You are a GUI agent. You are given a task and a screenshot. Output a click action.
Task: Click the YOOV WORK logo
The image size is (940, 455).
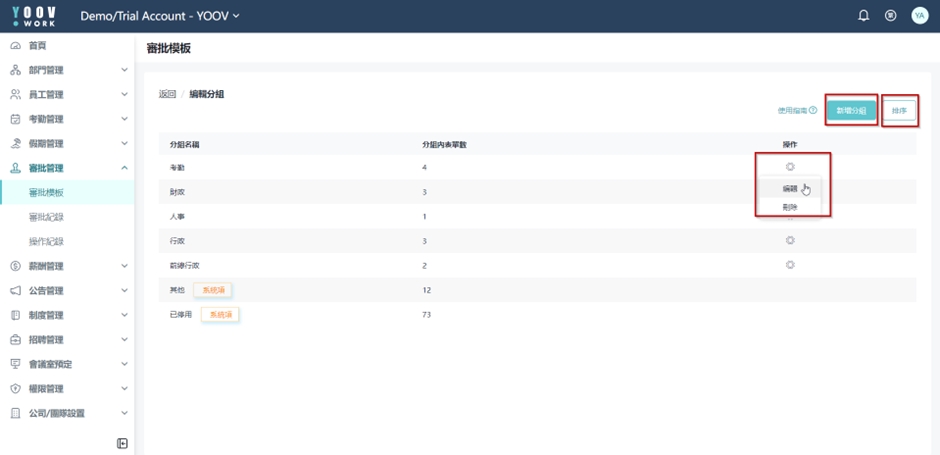point(34,16)
